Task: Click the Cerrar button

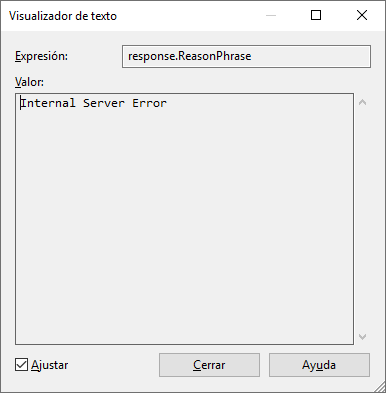Action: click(209, 365)
